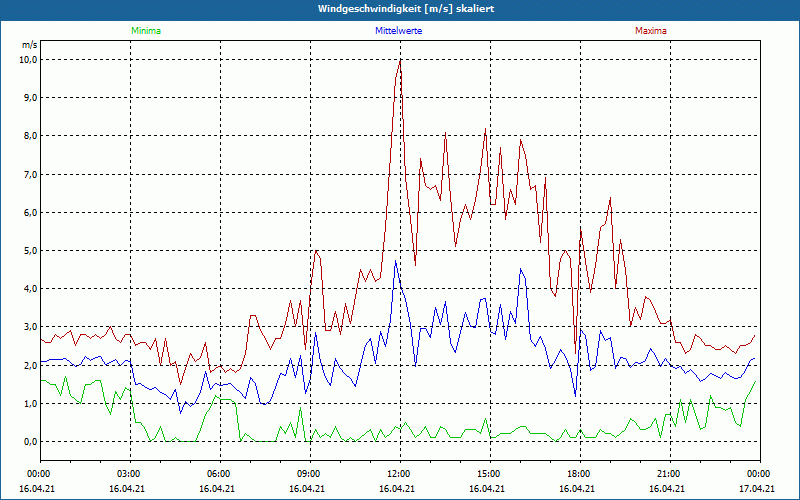Click the 6,0 y-axis value
Screen dimensions: 800x500
(x=31, y=212)
